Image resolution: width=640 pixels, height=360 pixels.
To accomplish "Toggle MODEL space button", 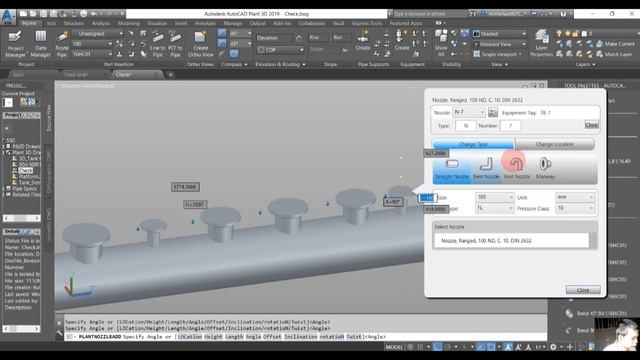I will (x=394, y=347).
